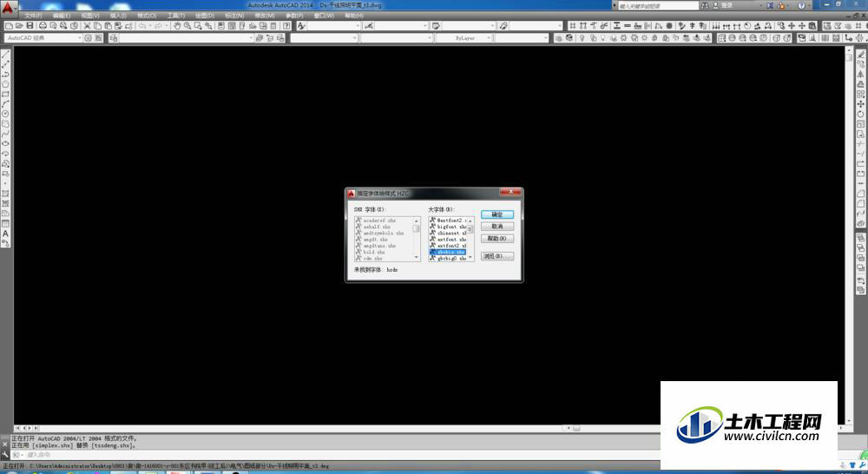Click the New drawing icon in toolbar
The height and width of the screenshot is (474, 868).
click(x=9, y=25)
